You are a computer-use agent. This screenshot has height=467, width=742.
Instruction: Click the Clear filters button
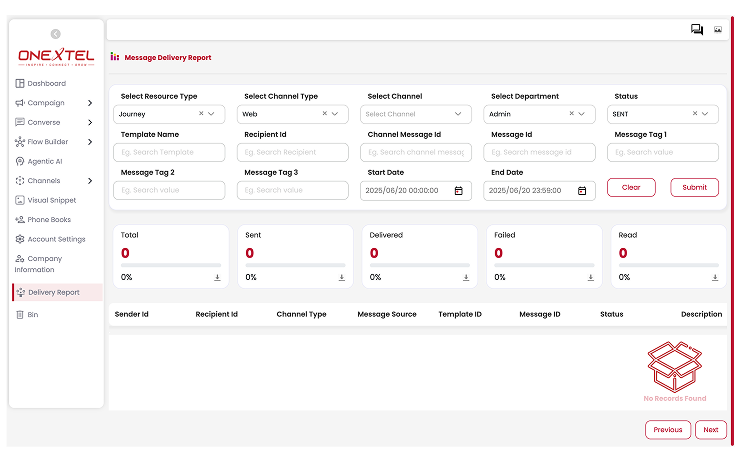[x=631, y=187]
